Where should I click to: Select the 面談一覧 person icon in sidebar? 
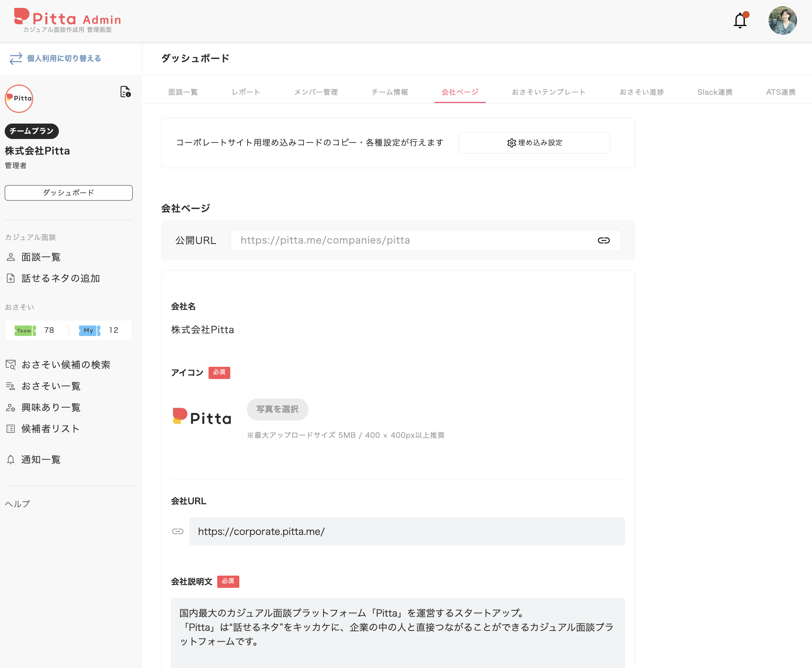tap(11, 257)
